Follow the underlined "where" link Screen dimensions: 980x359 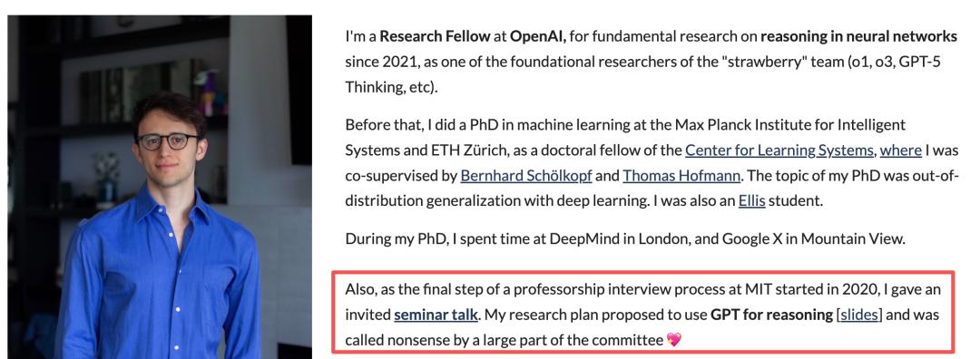pyautogui.click(x=901, y=150)
